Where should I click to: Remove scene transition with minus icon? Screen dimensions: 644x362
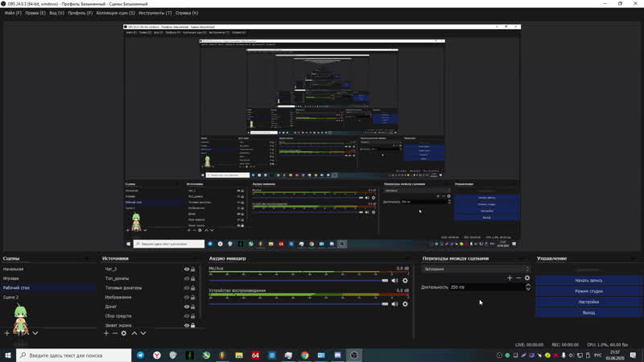point(518,278)
